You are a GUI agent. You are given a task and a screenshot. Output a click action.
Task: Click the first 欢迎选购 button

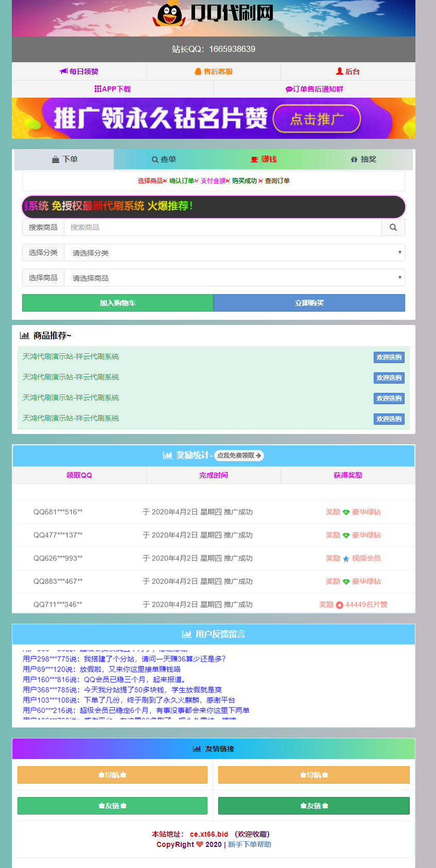point(389,357)
